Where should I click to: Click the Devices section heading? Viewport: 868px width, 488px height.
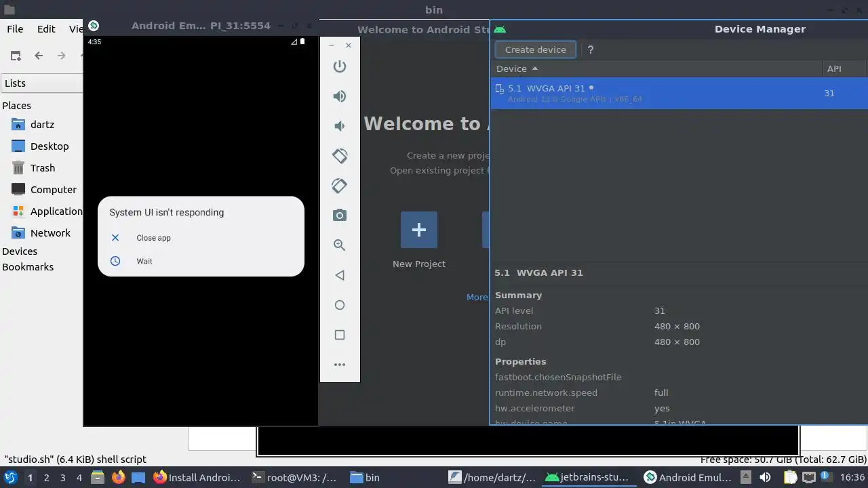pyautogui.click(x=20, y=251)
